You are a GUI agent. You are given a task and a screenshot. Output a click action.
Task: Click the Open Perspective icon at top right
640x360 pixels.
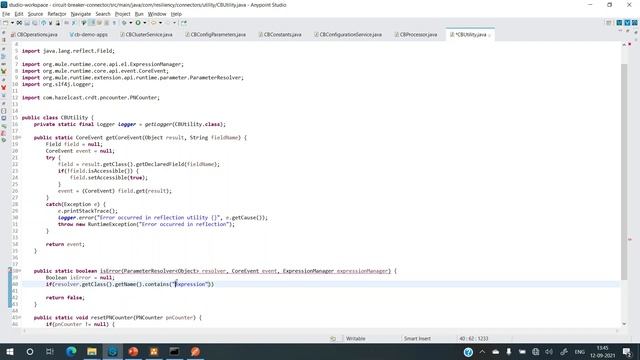pyautogui.click(x=609, y=23)
